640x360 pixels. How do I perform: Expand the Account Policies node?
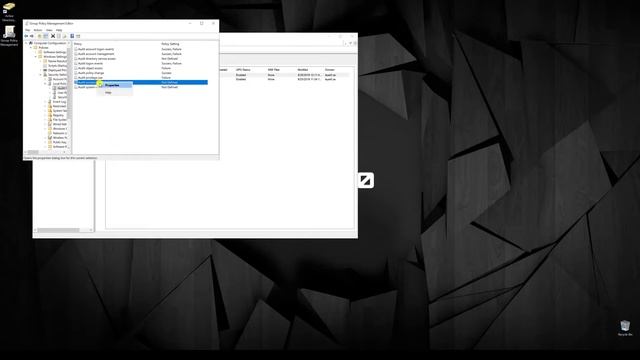pos(45,79)
